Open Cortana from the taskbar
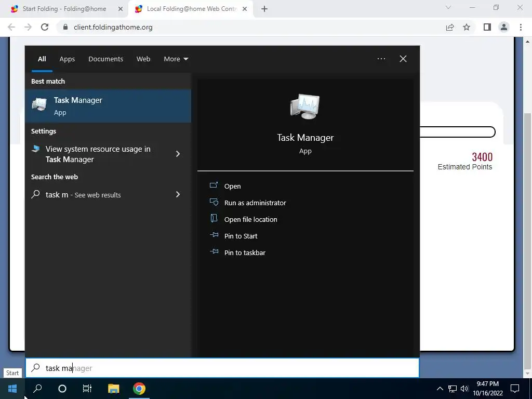532x399 pixels. click(62, 389)
